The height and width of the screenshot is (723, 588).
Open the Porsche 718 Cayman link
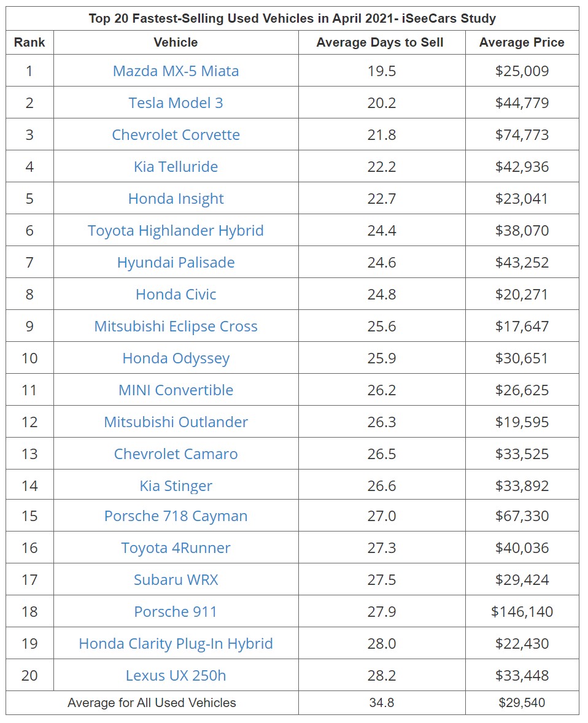(176, 516)
